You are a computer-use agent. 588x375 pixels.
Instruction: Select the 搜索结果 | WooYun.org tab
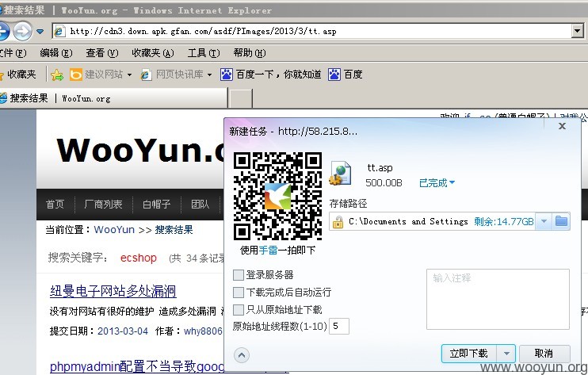coord(113,98)
